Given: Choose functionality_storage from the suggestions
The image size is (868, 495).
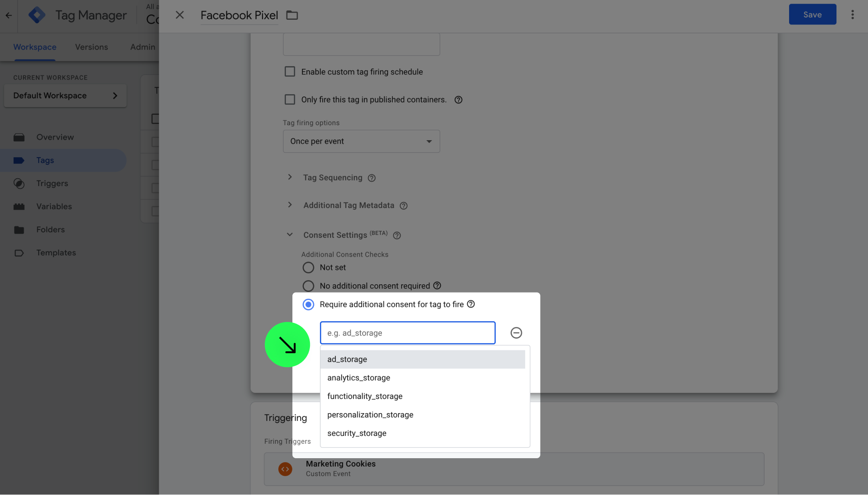Looking at the screenshot, I should tap(423, 396).
